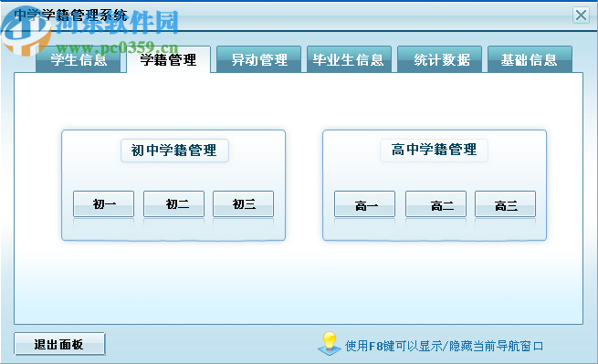Click the 初一 grade button

[x=104, y=204]
